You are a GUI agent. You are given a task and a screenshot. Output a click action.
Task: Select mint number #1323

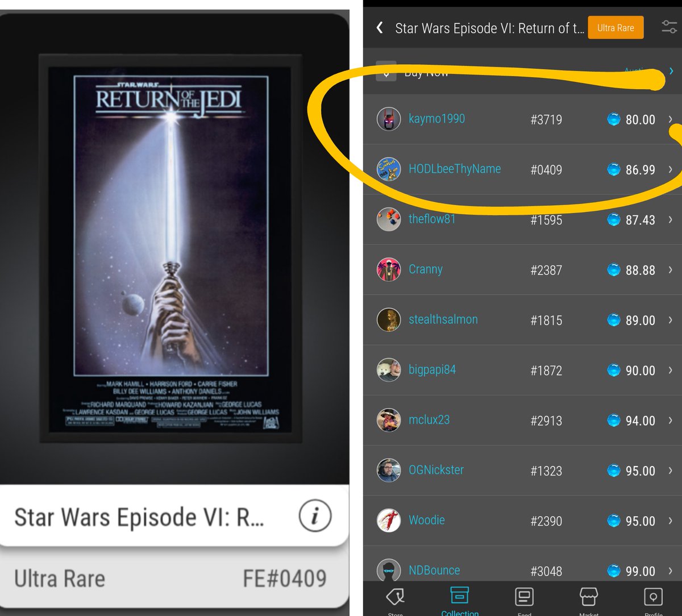tap(546, 471)
